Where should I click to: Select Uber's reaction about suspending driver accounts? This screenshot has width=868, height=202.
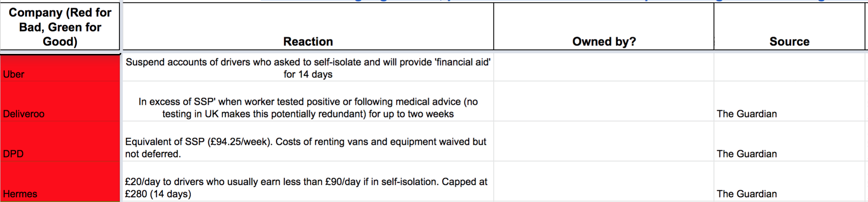(x=308, y=68)
